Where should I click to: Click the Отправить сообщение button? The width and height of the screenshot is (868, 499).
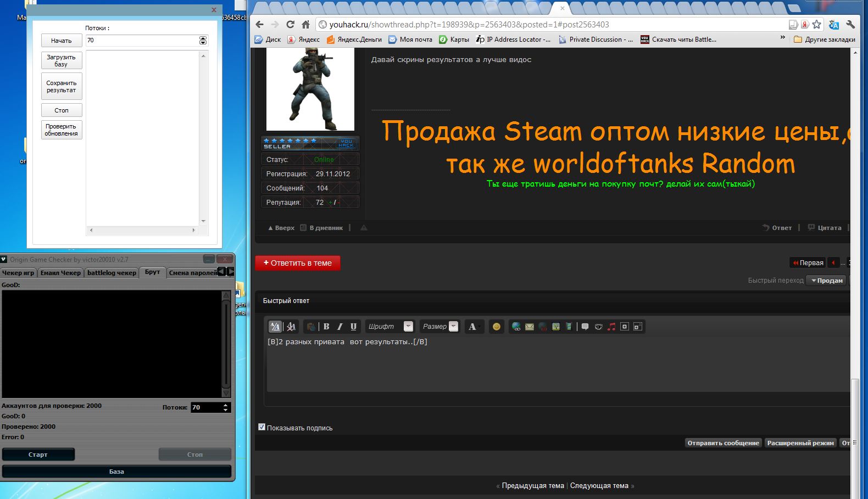(723, 443)
